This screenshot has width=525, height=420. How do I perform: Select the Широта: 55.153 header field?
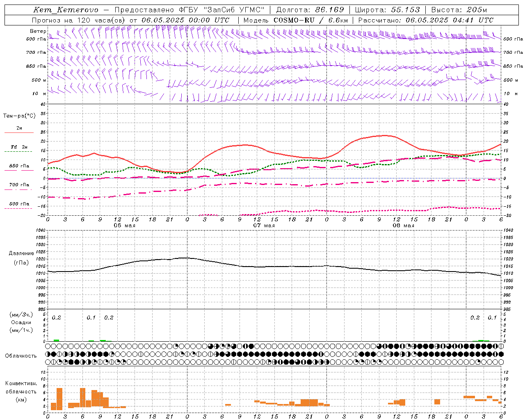(388, 10)
